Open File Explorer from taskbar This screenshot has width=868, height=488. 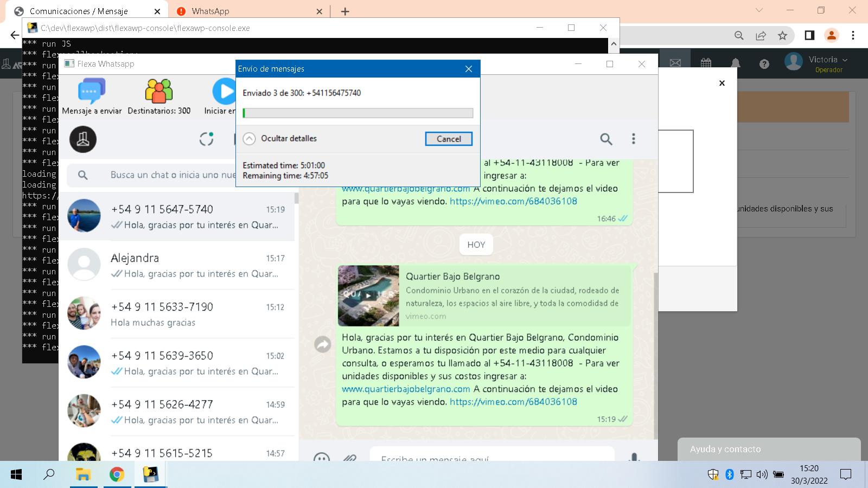[x=83, y=474]
